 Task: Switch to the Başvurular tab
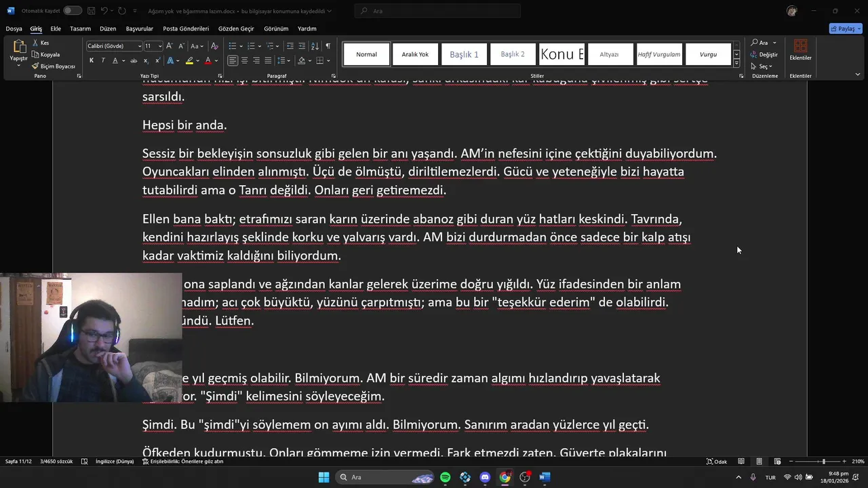pos(140,28)
